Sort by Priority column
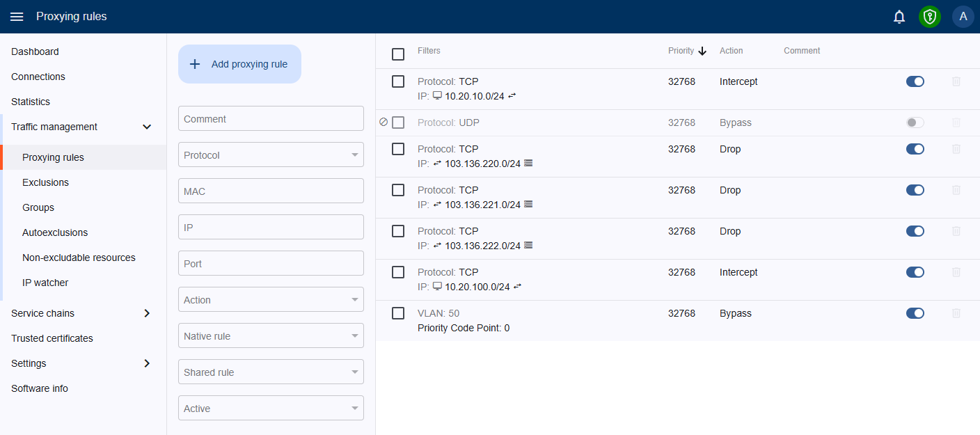The height and width of the screenshot is (435, 980). click(x=686, y=50)
